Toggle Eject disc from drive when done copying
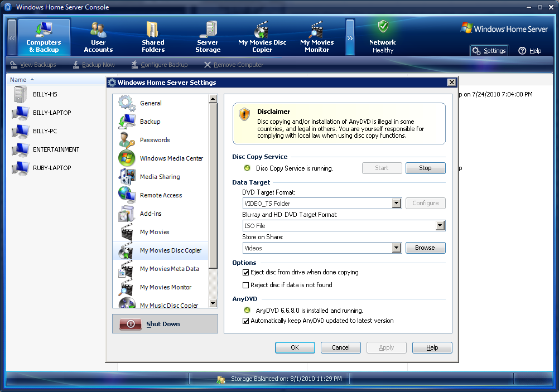Viewport: 559px width, 392px height. [245, 273]
